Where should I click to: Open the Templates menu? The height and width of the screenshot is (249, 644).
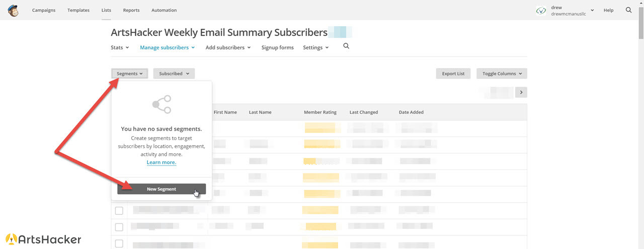tap(78, 10)
